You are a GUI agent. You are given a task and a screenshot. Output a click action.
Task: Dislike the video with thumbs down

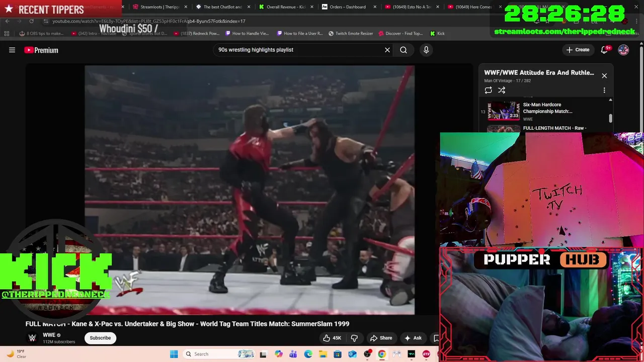(354, 338)
